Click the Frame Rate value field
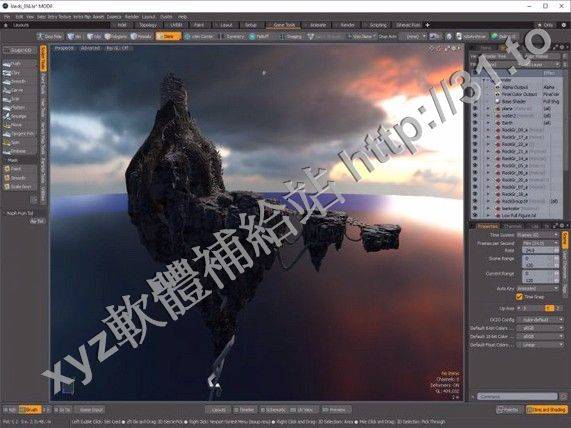Image resolution: width=571 pixels, height=428 pixels. point(540,251)
